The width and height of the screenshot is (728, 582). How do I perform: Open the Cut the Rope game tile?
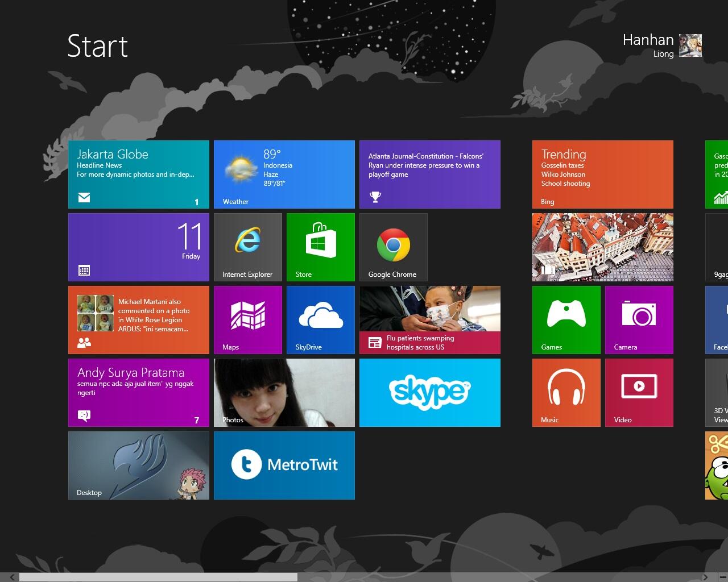tap(717, 465)
